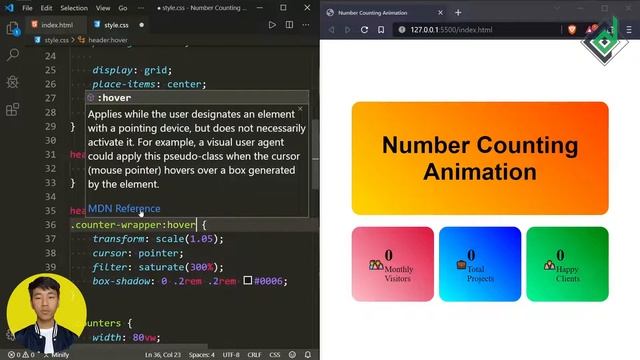
Task: Click the site info icon in address bar
Action: 402,30
